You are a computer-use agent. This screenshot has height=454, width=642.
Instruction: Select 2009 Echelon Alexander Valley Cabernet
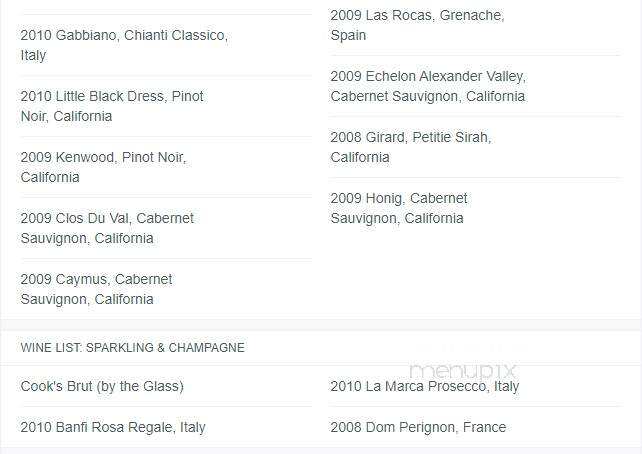tap(428, 86)
